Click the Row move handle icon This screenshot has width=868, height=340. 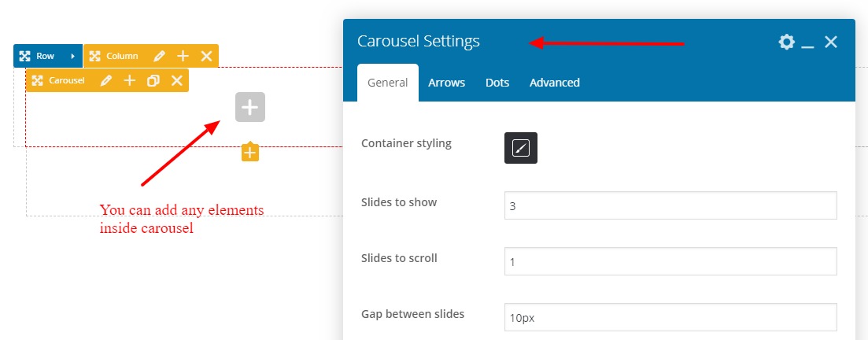coord(24,56)
